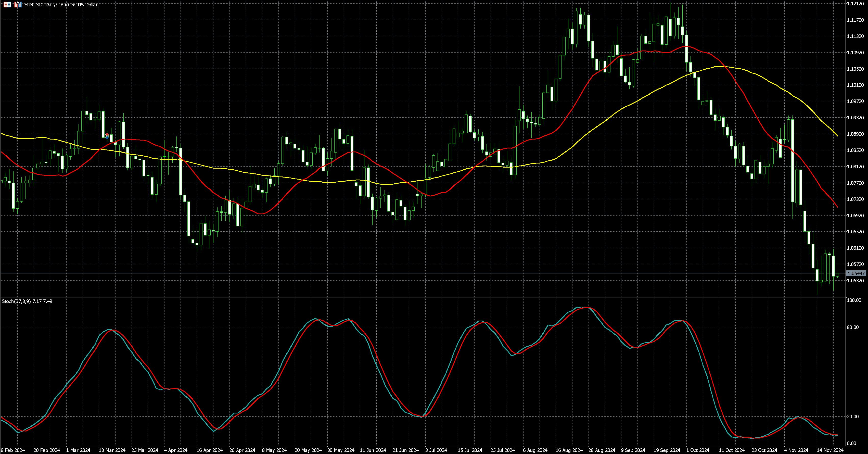Click the 20.00 stochastic level label
868x454 pixels.
[852, 417]
